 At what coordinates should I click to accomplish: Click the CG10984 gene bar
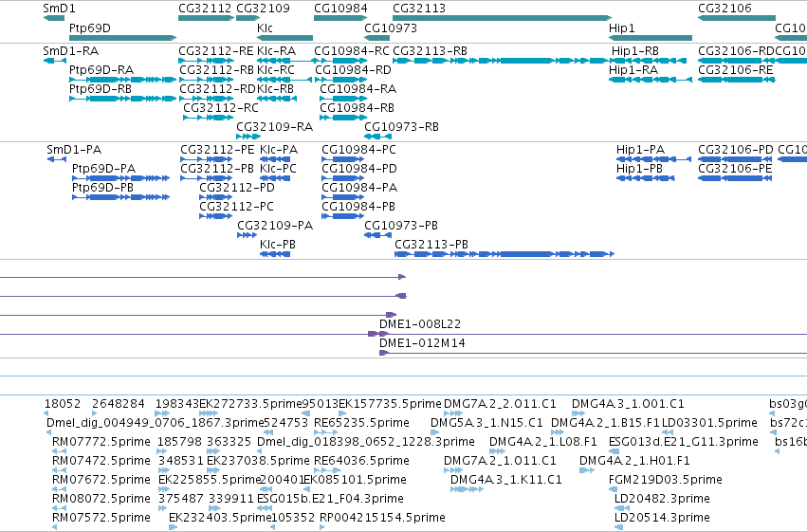pyautogui.click(x=340, y=18)
